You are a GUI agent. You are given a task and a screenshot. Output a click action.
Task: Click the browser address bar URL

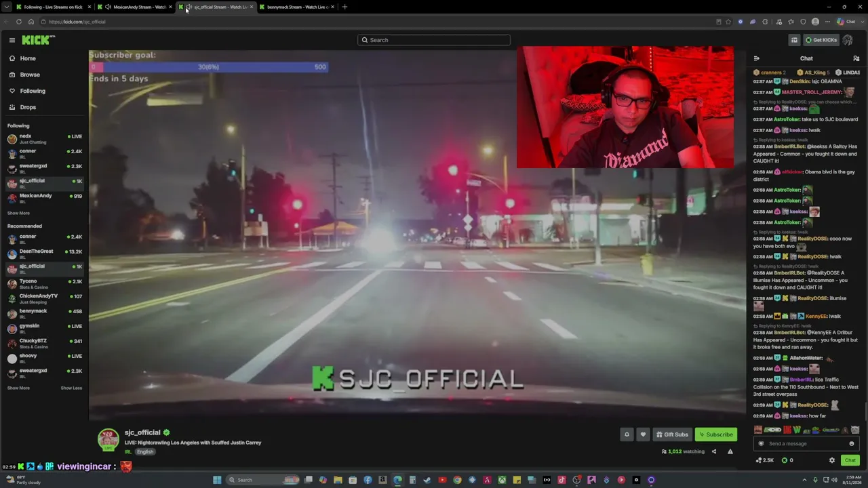[x=77, y=22]
